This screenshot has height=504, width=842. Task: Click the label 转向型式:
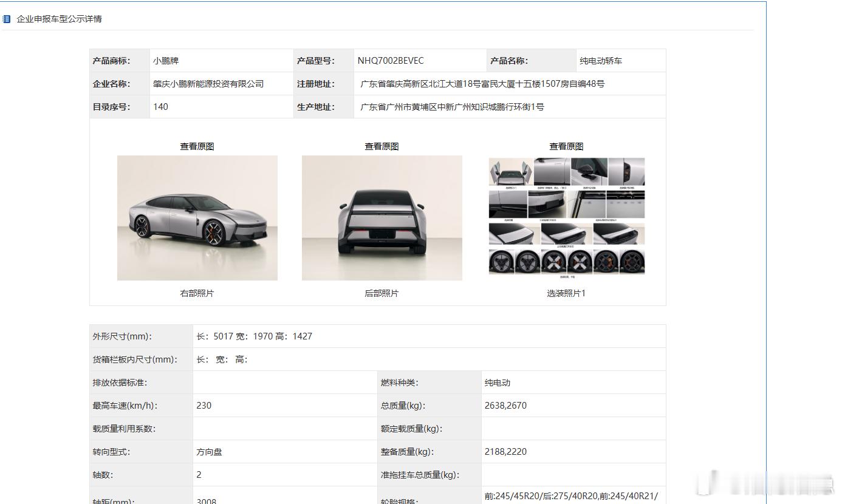pyautogui.click(x=111, y=452)
